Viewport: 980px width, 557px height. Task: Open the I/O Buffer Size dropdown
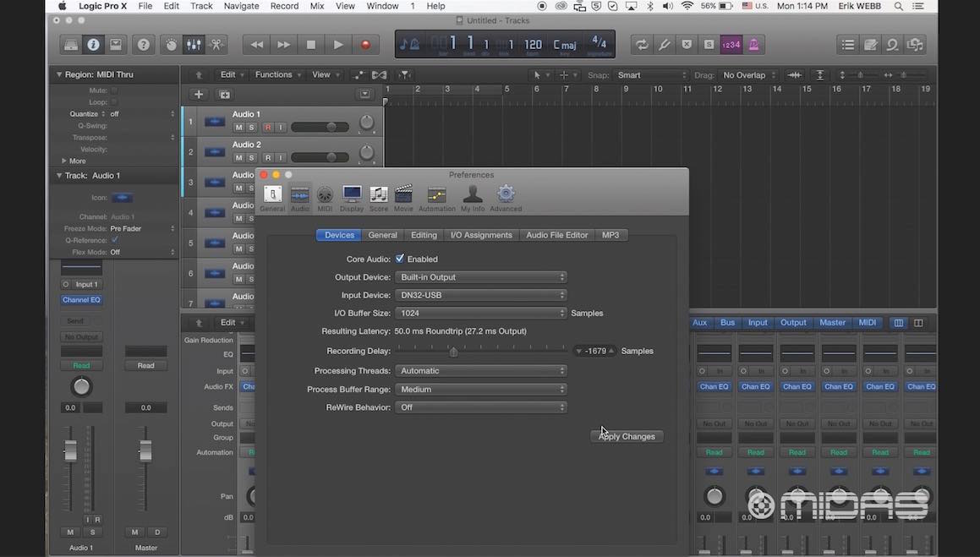480,313
